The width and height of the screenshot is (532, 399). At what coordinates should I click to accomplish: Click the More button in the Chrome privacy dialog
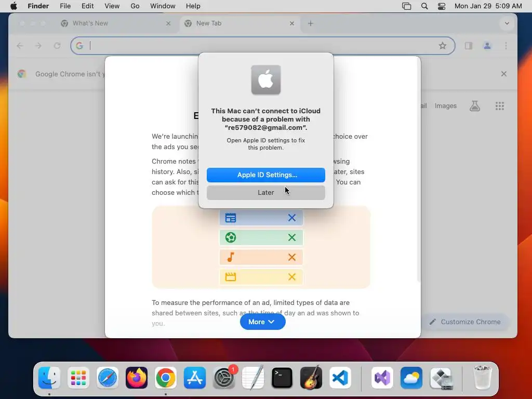[262, 322]
